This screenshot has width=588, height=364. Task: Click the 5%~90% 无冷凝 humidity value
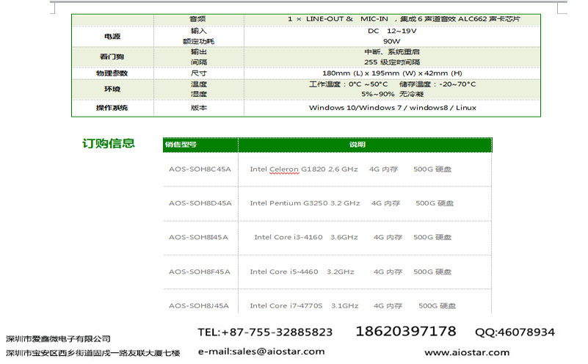(x=392, y=94)
